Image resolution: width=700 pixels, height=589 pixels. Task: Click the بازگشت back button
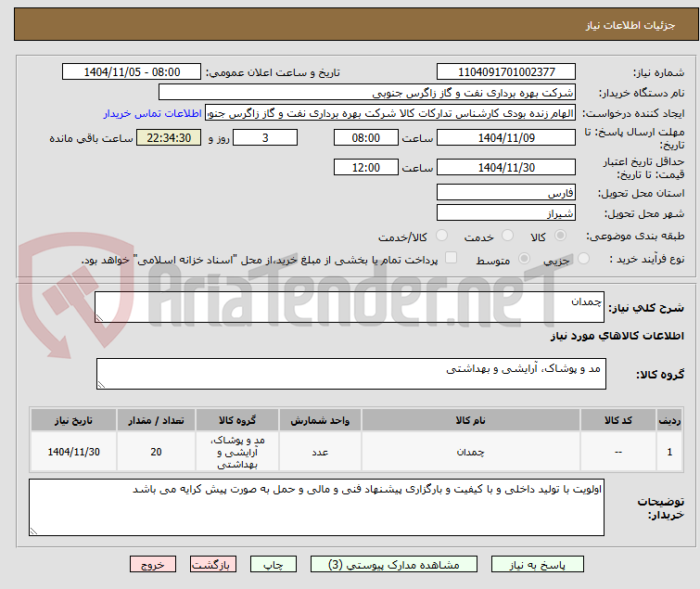tap(213, 565)
